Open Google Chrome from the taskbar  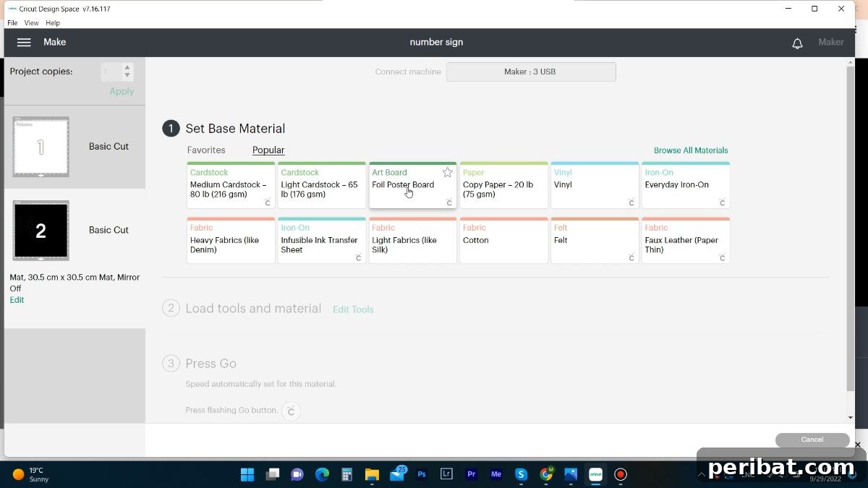click(547, 474)
